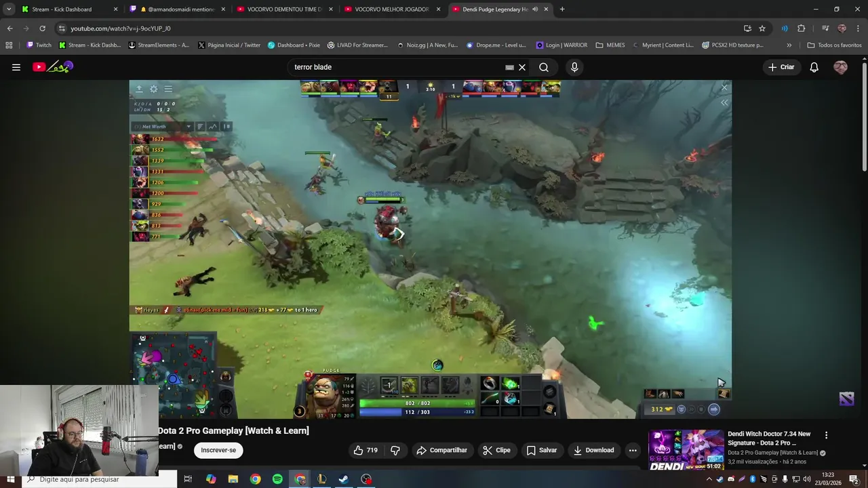Switch to VOCORVO MELHOR JOGADOR tab

pyautogui.click(x=392, y=9)
